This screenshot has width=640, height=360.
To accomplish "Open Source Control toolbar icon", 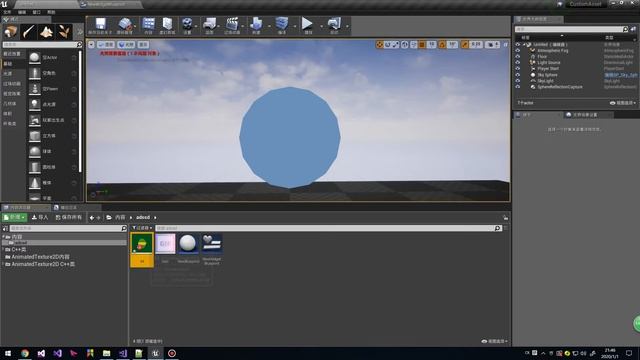I will (125, 25).
